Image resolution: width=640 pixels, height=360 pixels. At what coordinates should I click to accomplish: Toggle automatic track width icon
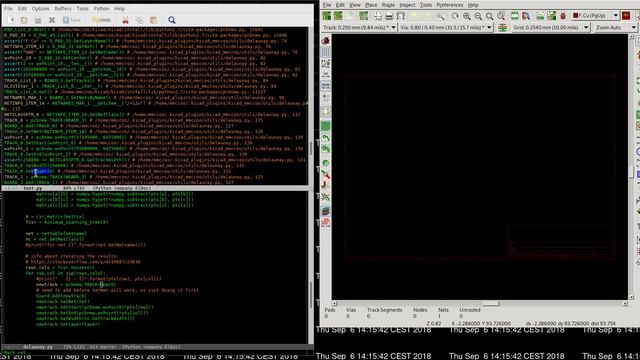tap(502, 27)
